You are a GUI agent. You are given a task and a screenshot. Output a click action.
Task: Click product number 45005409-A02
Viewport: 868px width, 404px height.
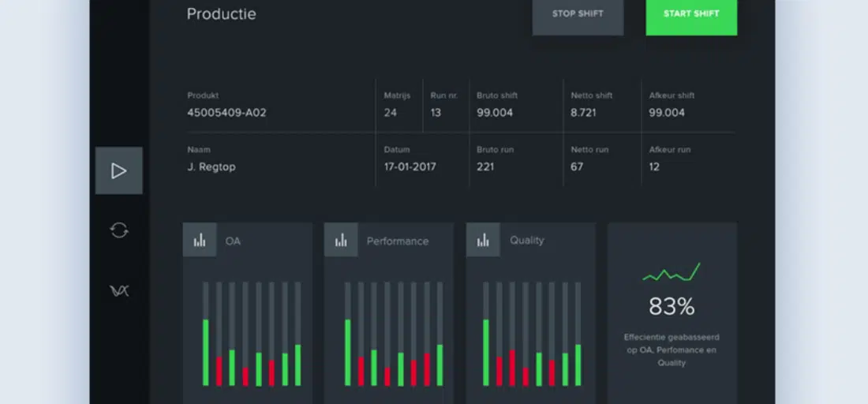pos(226,113)
